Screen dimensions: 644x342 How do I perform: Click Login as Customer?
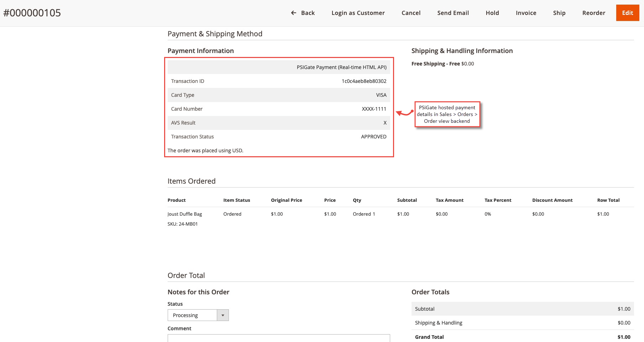click(358, 13)
